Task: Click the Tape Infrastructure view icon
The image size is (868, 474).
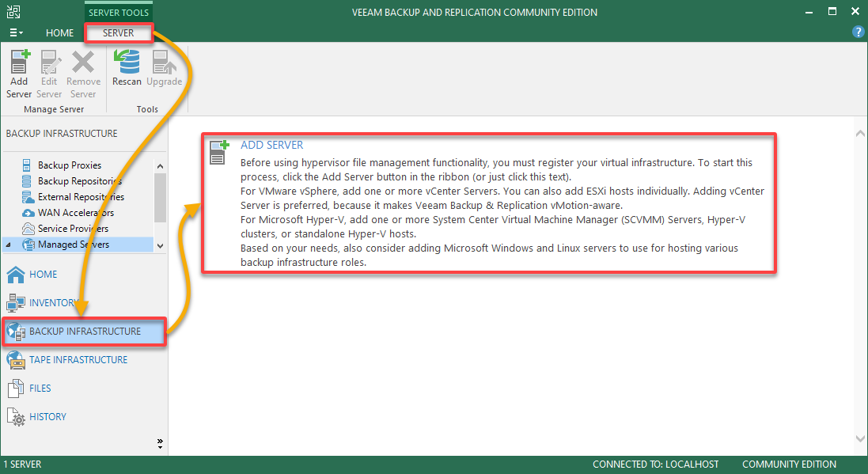Action: pyautogui.click(x=16, y=360)
